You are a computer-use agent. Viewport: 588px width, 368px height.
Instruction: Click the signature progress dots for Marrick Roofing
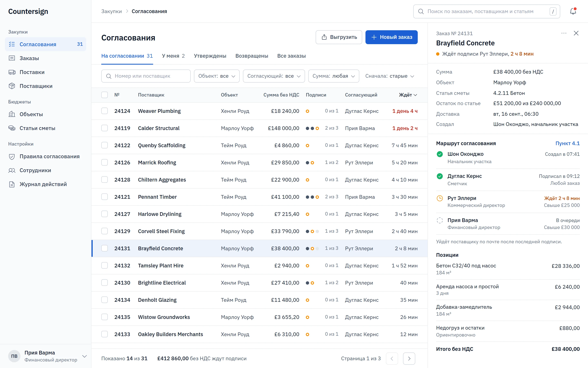310,163
